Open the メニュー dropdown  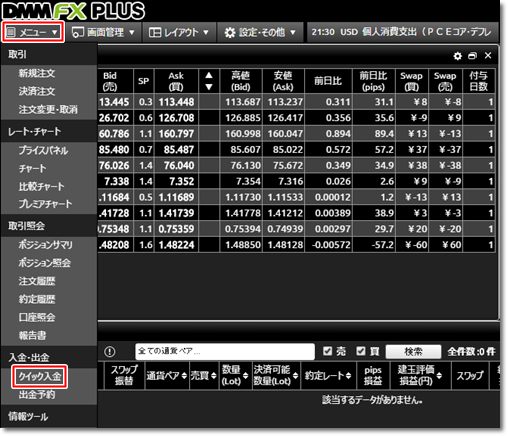pyautogui.click(x=32, y=32)
